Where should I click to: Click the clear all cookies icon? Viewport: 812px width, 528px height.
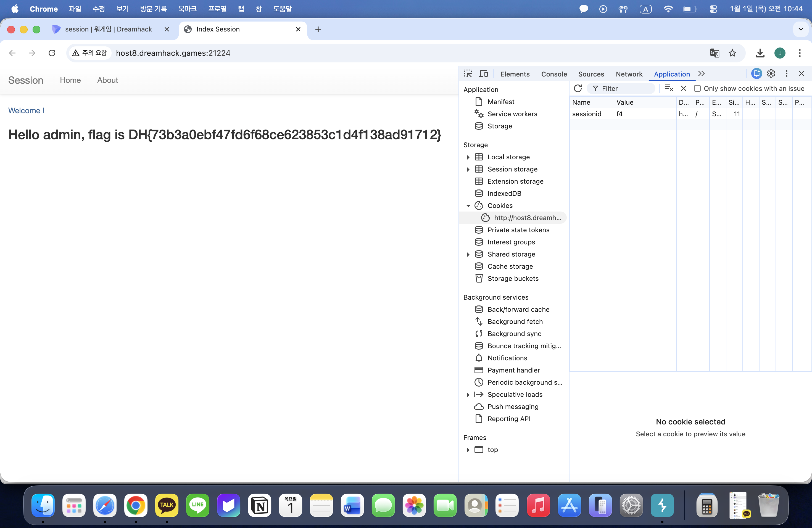point(669,88)
